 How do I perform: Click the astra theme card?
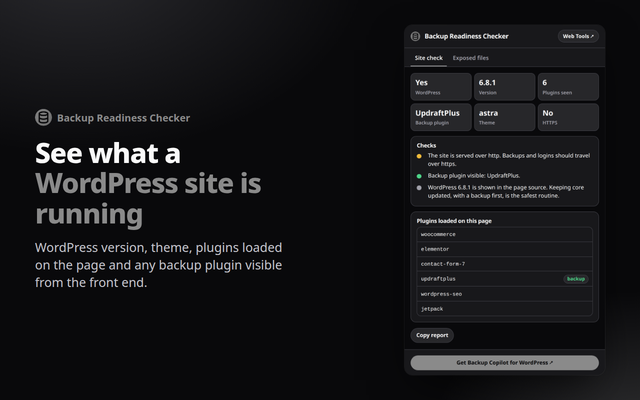tap(504, 117)
